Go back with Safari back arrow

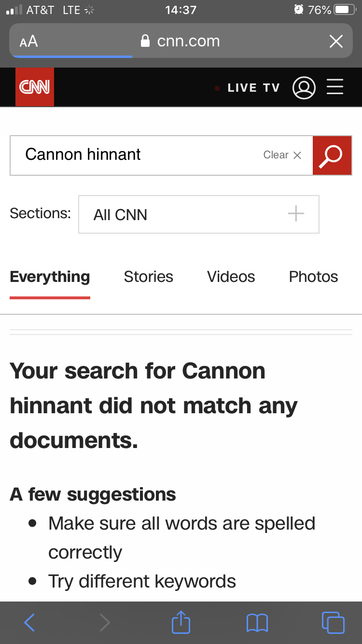tap(29, 622)
